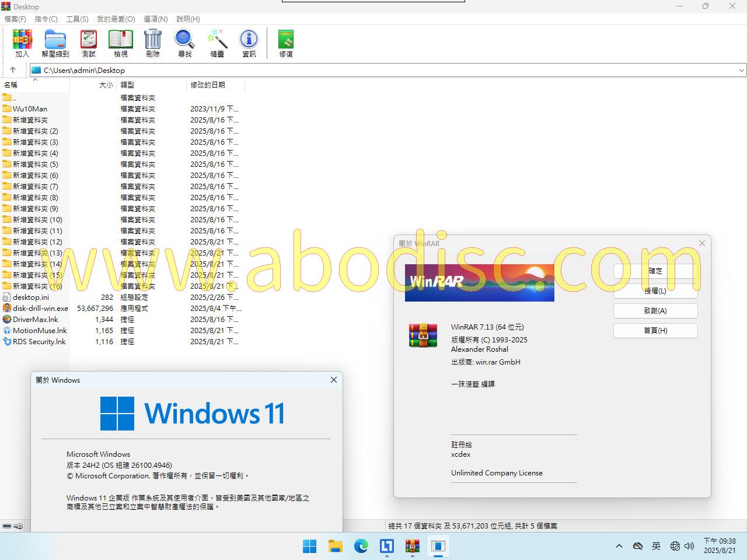Open the Options (選項) menu
Image resolution: width=747 pixels, height=560 pixels.
pyautogui.click(x=156, y=19)
